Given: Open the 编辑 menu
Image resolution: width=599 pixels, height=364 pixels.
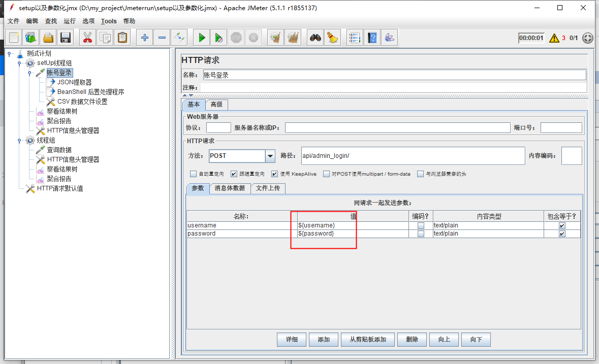Looking at the screenshot, I should [32, 21].
